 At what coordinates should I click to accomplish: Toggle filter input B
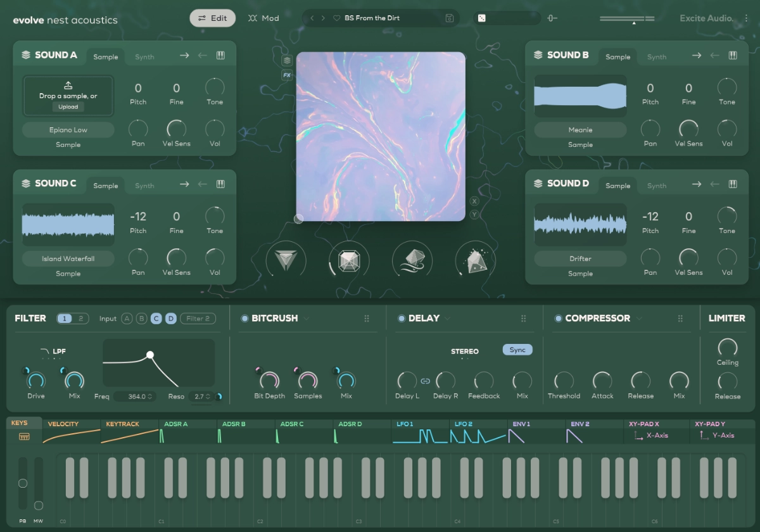[x=142, y=319]
